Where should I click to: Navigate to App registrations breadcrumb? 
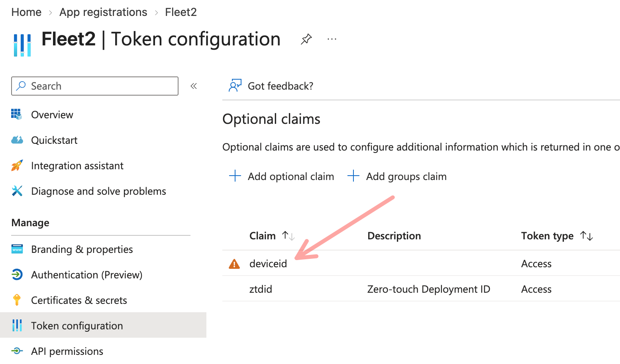(x=103, y=12)
